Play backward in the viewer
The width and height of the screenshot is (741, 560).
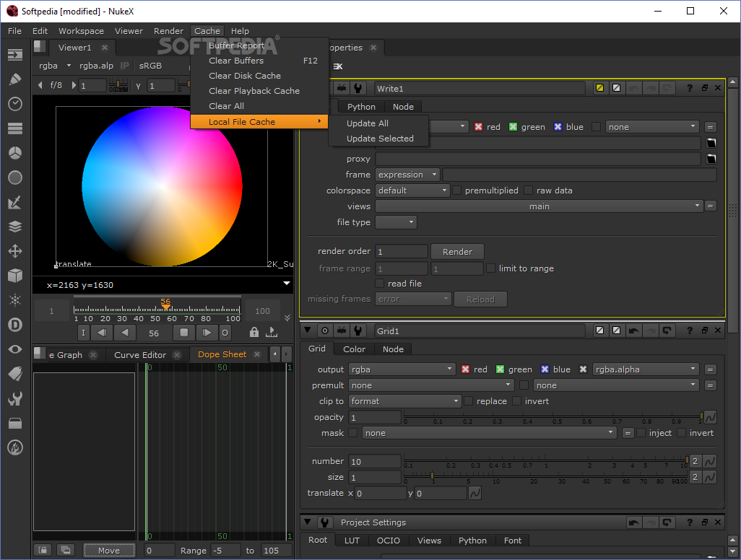pos(125,333)
